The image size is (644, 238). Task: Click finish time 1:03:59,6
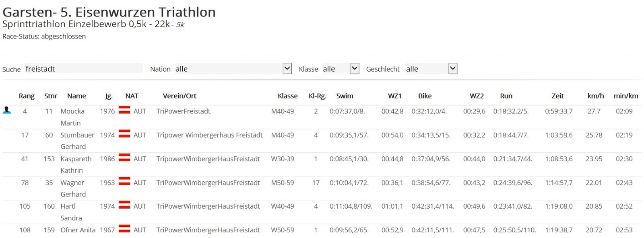click(559, 135)
